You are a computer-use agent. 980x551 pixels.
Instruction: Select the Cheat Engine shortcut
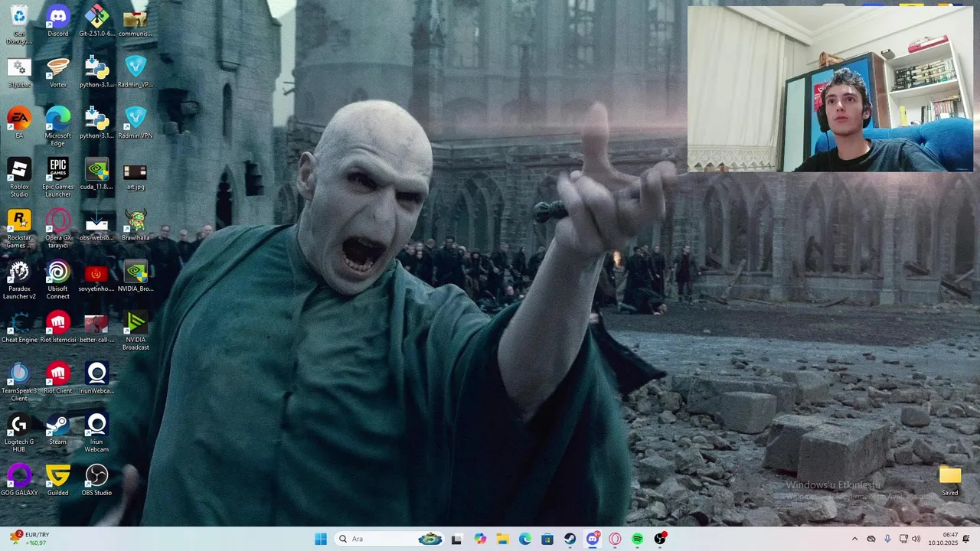[19, 328]
